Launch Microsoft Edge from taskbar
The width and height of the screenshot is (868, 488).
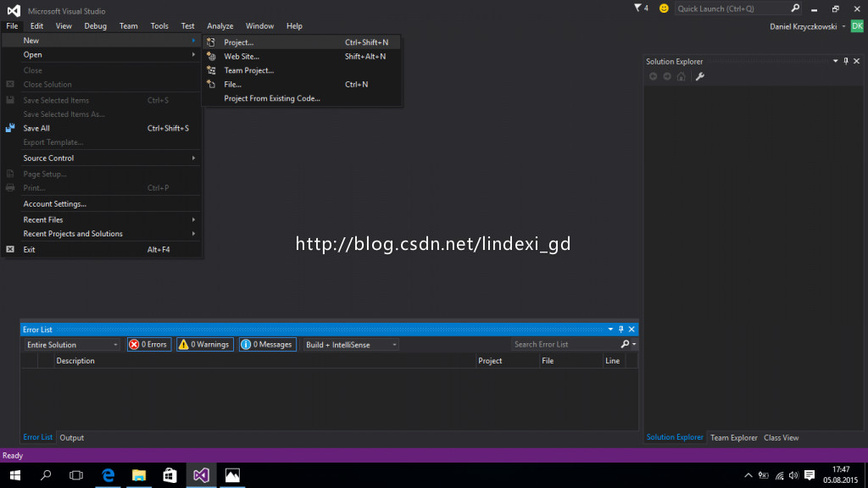[x=108, y=475]
